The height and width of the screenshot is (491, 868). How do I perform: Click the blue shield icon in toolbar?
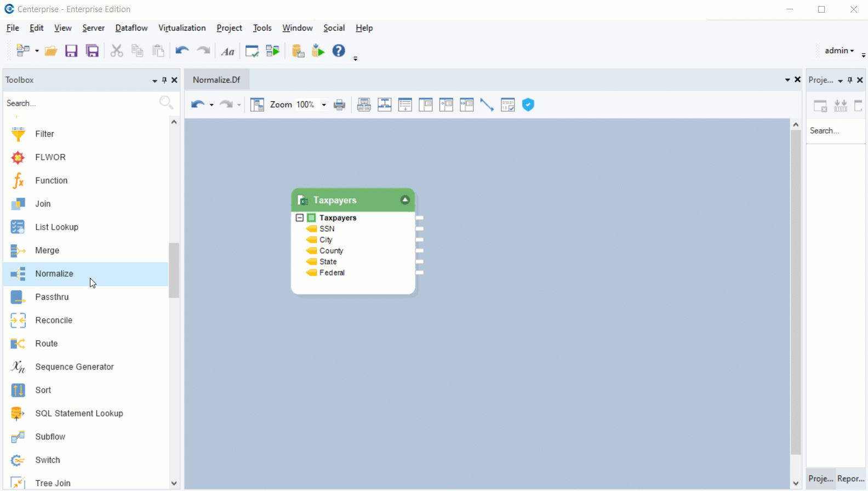tap(528, 105)
